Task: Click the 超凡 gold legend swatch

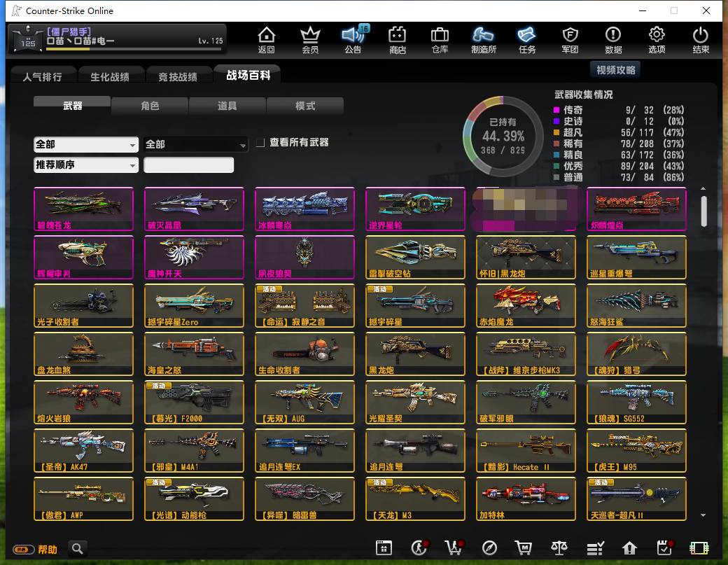Action: coord(556,132)
